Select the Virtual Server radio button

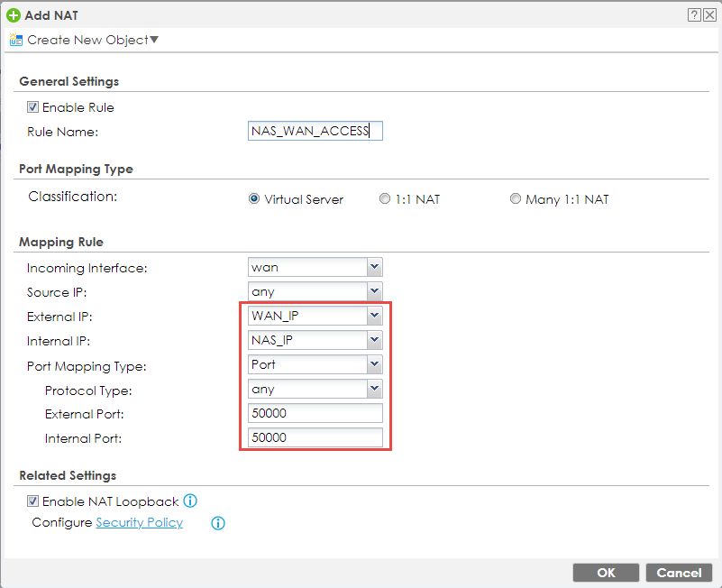coord(254,199)
